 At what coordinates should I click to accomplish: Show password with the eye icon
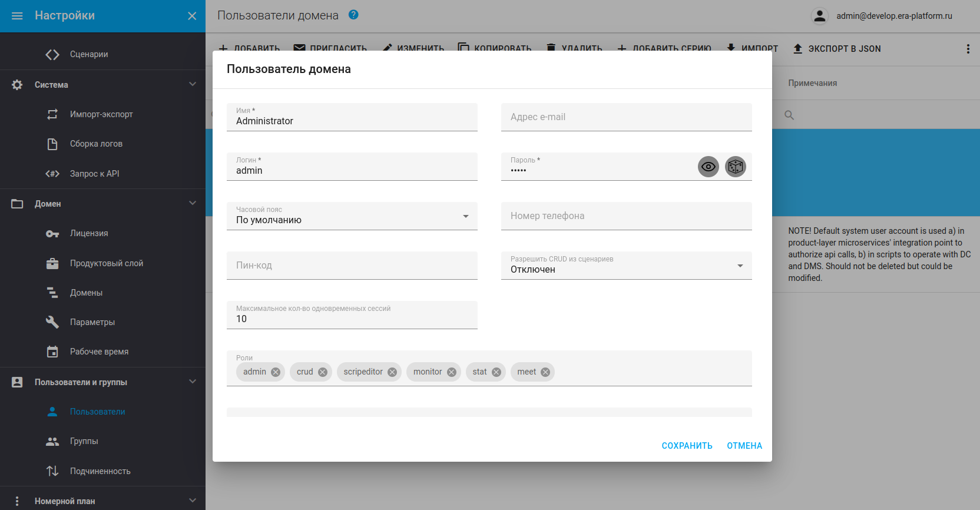(708, 167)
